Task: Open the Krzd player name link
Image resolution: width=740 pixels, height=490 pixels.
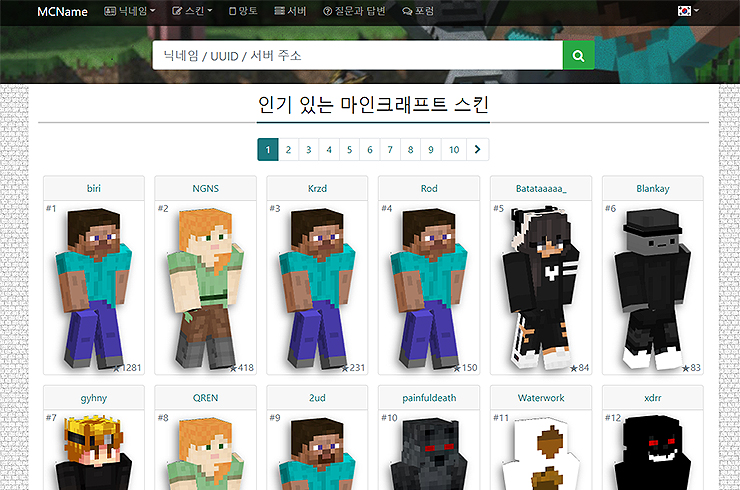Action: [x=317, y=188]
